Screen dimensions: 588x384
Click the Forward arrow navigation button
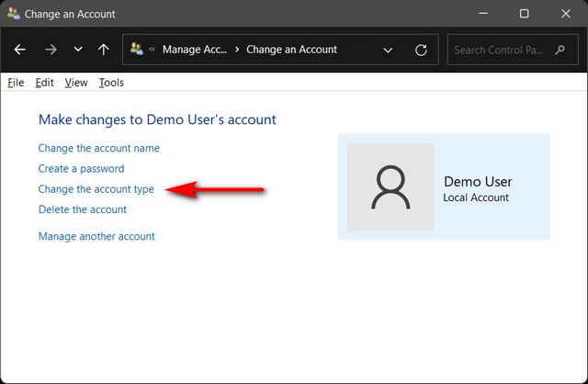coord(51,50)
